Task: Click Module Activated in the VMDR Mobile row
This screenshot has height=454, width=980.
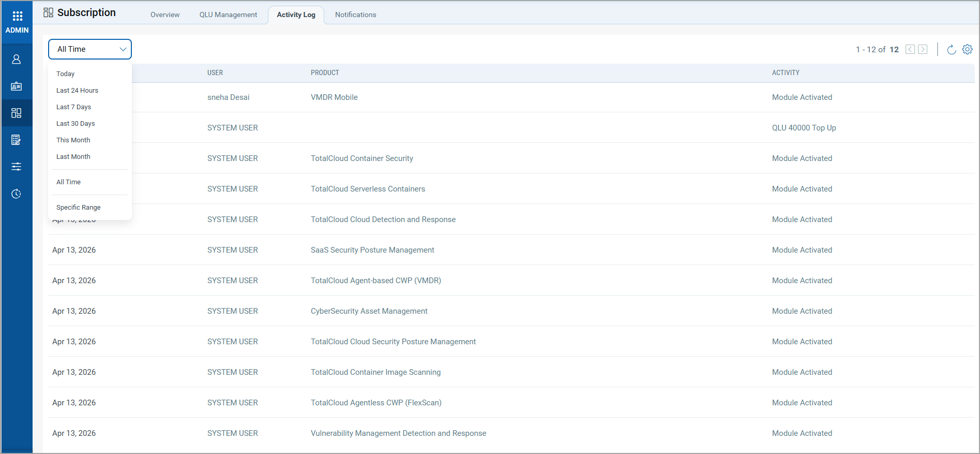Action: 802,97
